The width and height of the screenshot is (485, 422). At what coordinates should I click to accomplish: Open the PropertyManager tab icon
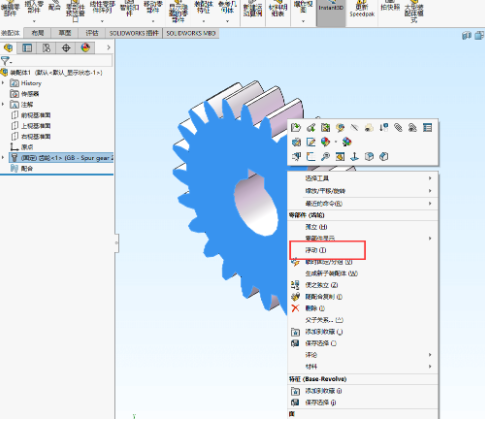(27, 48)
